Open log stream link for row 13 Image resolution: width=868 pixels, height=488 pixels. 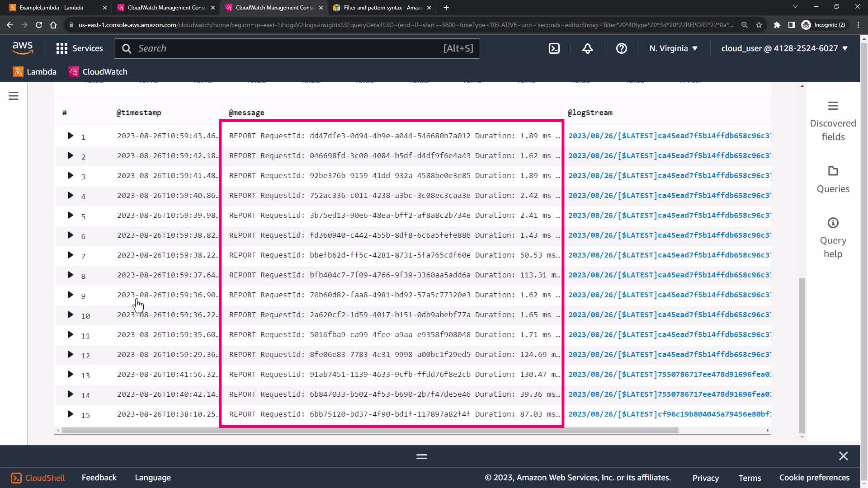pyautogui.click(x=669, y=374)
